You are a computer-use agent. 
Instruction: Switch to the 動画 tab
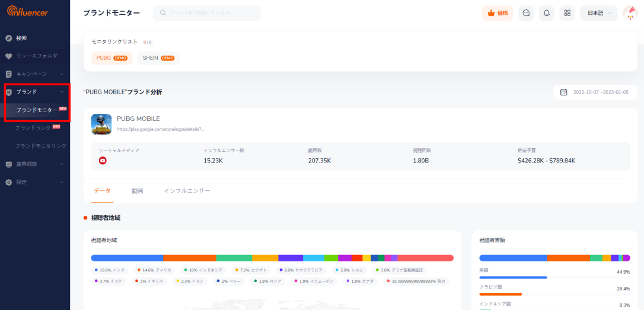point(138,191)
